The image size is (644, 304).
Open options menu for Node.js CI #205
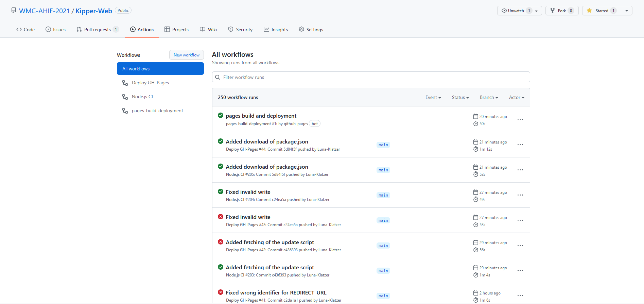pyautogui.click(x=520, y=170)
